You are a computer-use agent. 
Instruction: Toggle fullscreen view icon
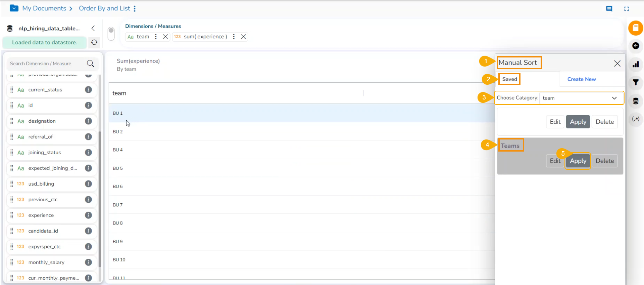pos(627,9)
